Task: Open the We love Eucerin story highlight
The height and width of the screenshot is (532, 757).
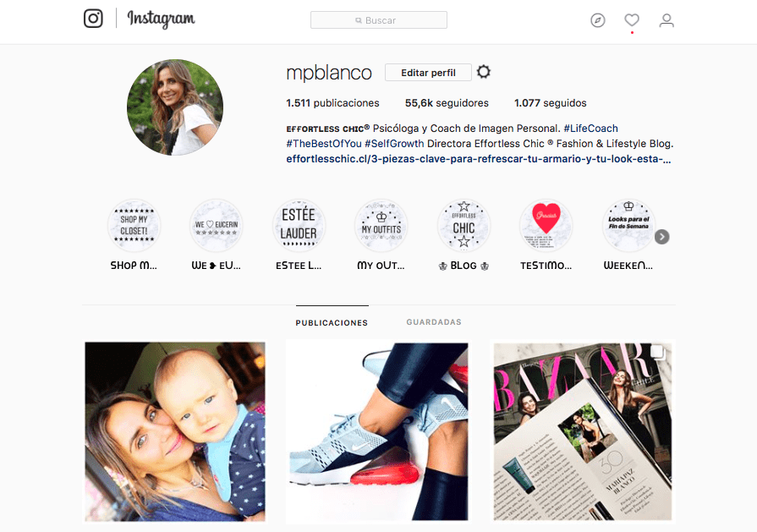Action: 217,226
